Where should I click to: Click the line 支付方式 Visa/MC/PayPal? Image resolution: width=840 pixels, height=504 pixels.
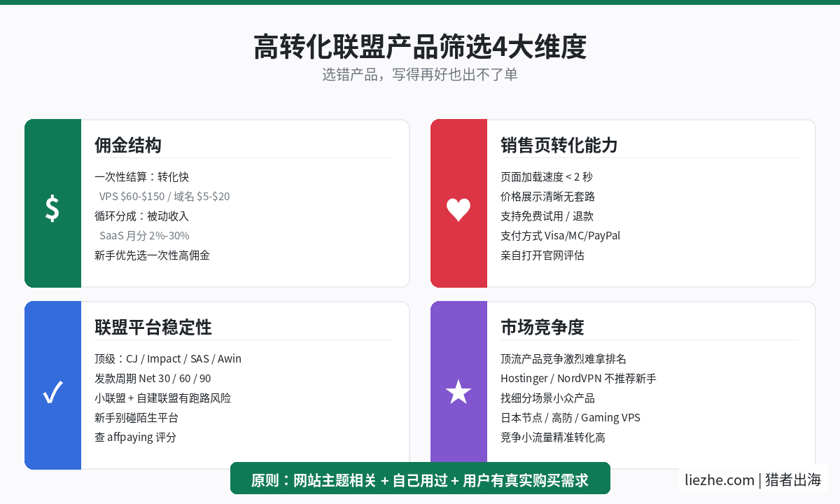(x=561, y=236)
